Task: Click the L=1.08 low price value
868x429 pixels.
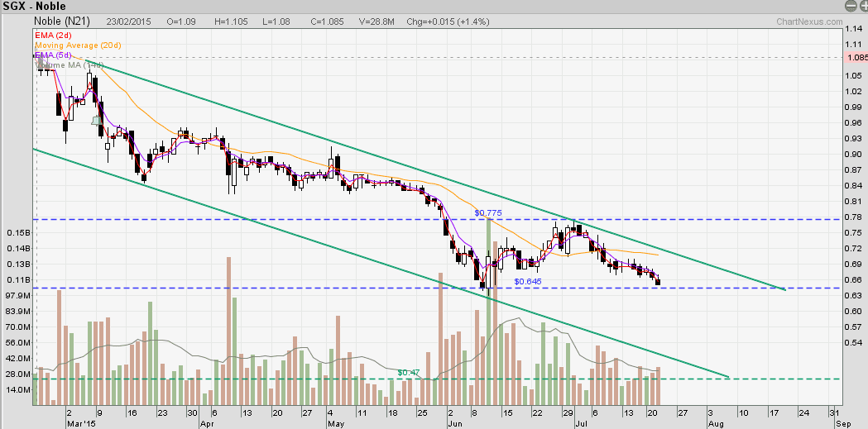Action: [x=277, y=21]
